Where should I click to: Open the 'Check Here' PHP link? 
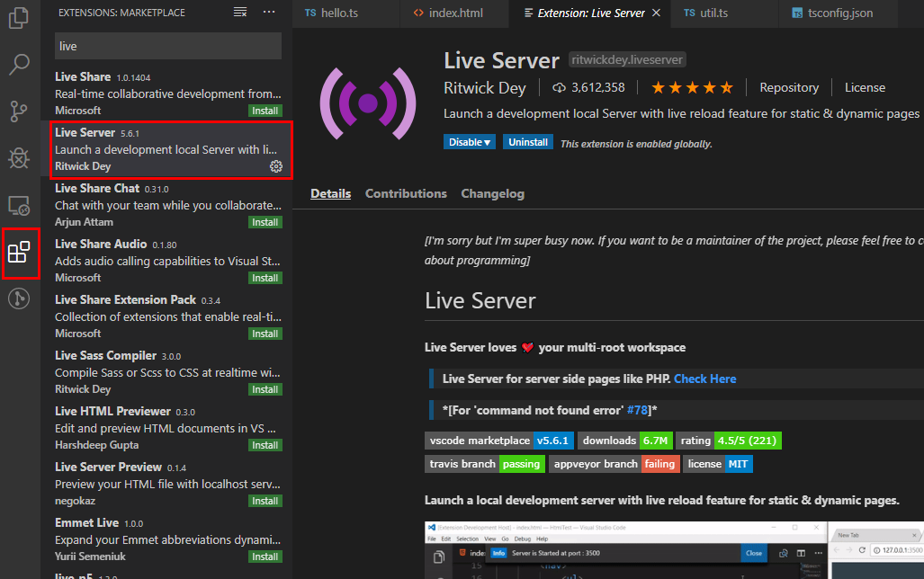coord(704,379)
